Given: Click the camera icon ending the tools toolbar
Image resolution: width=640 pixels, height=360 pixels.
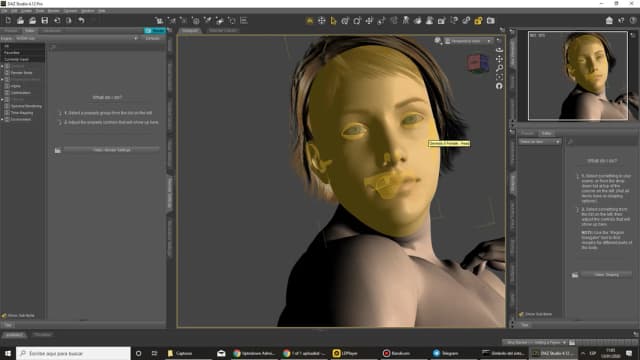Looking at the screenshot, I should (x=491, y=20).
